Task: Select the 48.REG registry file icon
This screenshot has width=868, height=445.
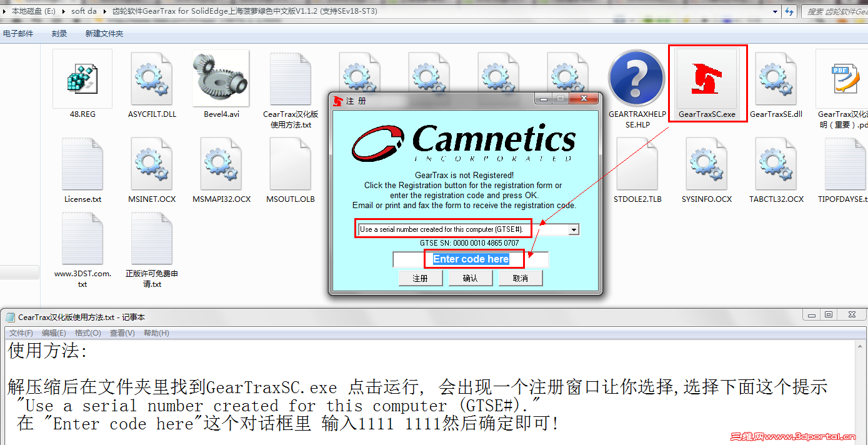Action: click(82, 79)
